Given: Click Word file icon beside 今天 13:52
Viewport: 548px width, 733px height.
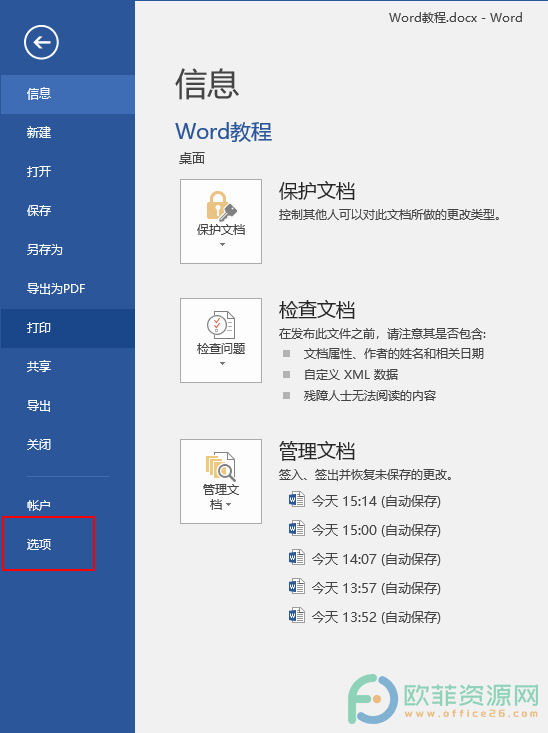Looking at the screenshot, I should (297, 616).
